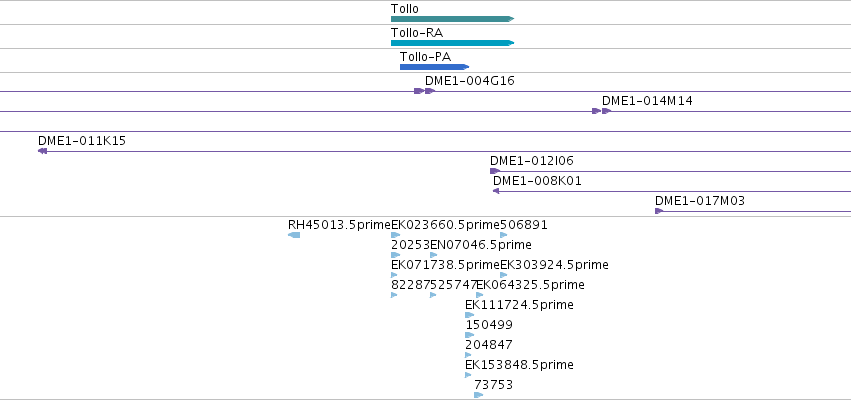This screenshot has width=851, height=400.
Task: Select the DME1-017M03 arrow marker
Action: click(659, 211)
